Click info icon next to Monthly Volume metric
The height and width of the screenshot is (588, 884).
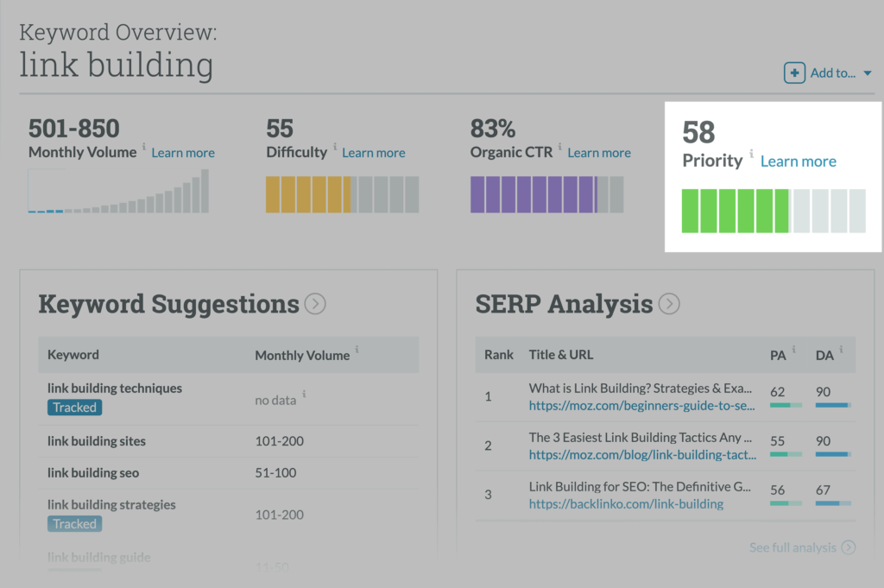[144, 148]
